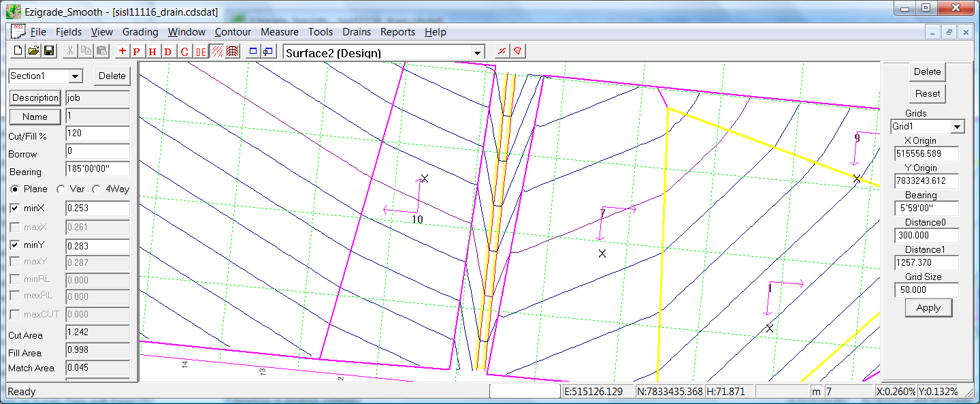Select the red H toolbar icon
The width and height of the screenshot is (980, 404).
click(x=152, y=51)
